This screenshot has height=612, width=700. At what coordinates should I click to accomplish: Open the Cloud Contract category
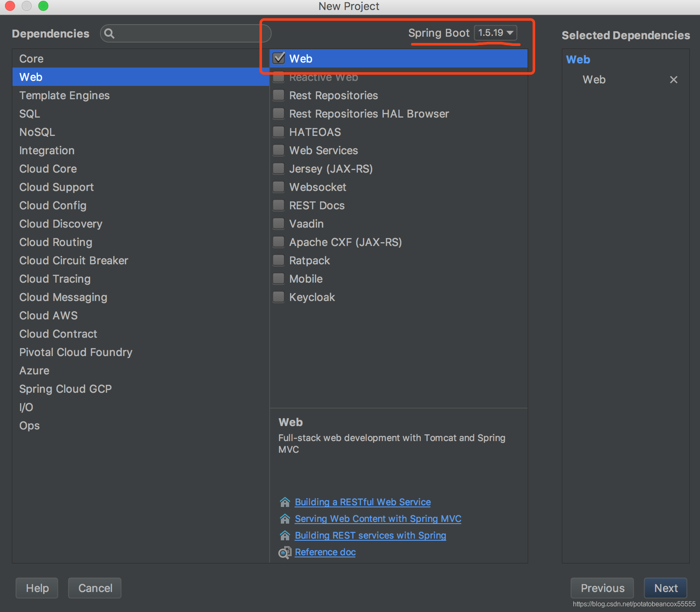click(141, 334)
